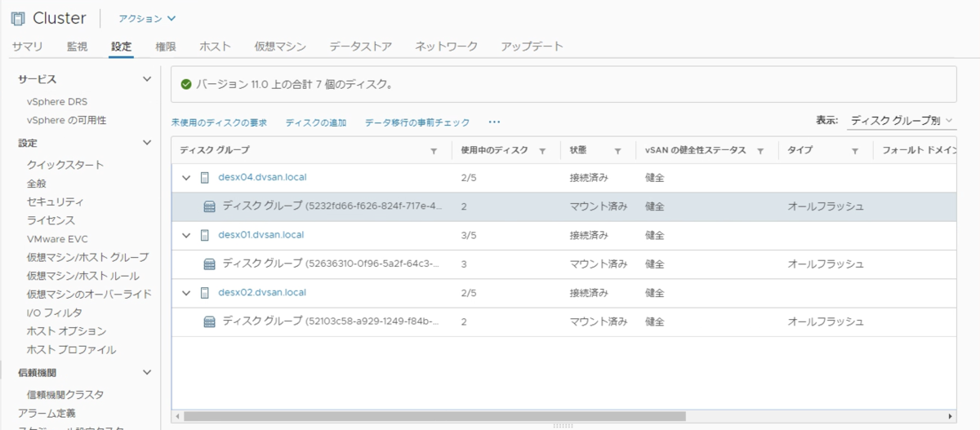Viewport: 980px width, 430px height.
Task: Click disk group icon for 52103c58-a929
Action: point(209,321)
